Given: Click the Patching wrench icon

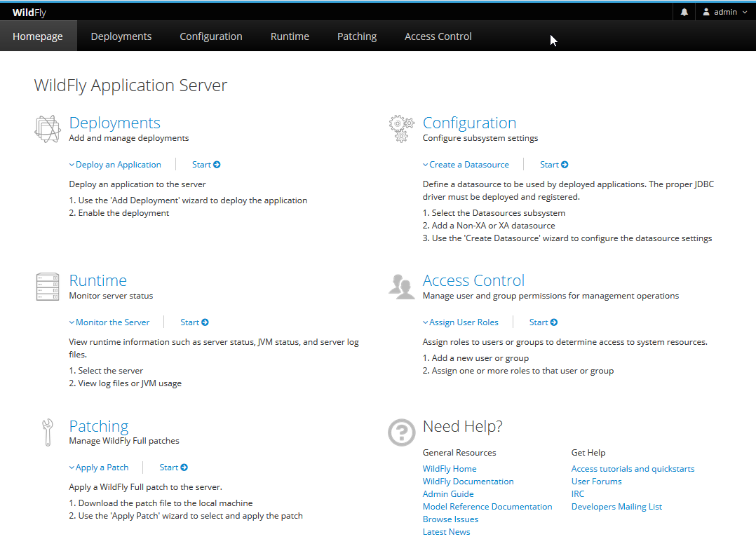Looking at the screenshot, I should pyautogui.click(x=47, y=432).
